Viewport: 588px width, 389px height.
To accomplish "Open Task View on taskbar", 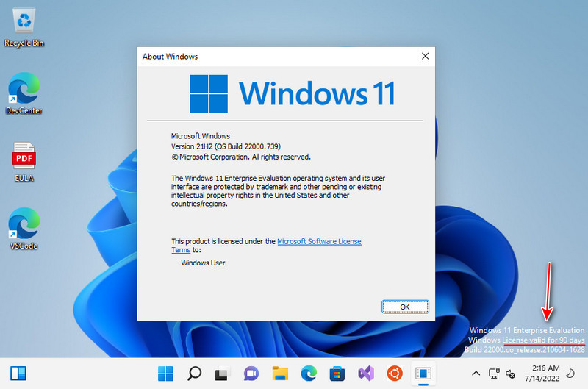I will coord(222,374).
